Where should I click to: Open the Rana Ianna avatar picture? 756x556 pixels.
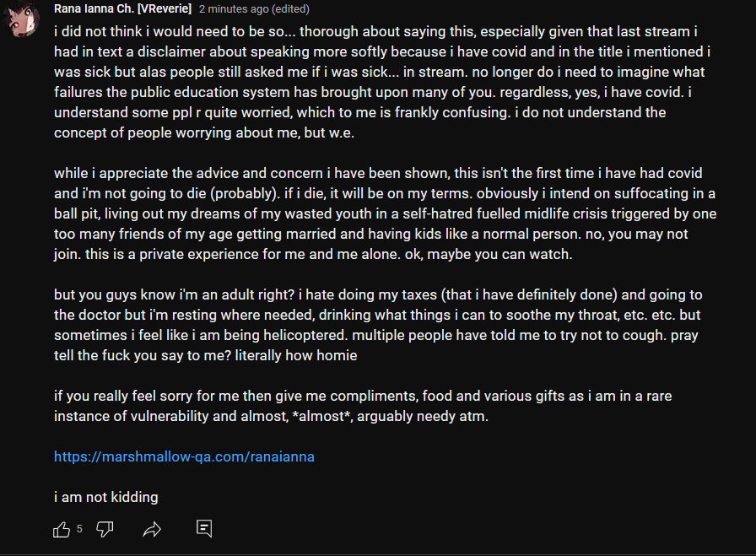point(21,19)
